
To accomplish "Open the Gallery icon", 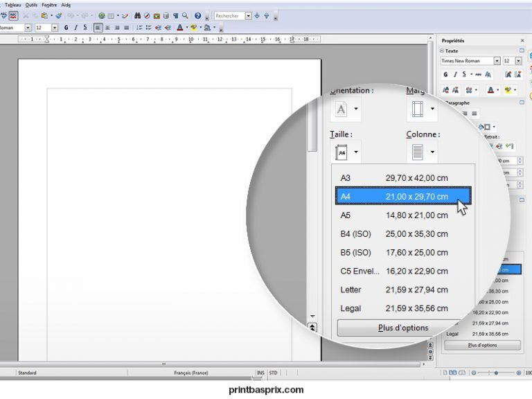I will [157, 16].
